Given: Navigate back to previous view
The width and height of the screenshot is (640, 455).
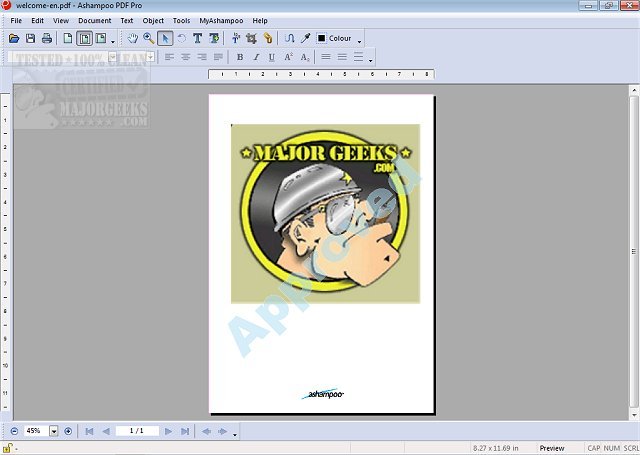Looking at the screenshot, I should (x=207, y=431).
